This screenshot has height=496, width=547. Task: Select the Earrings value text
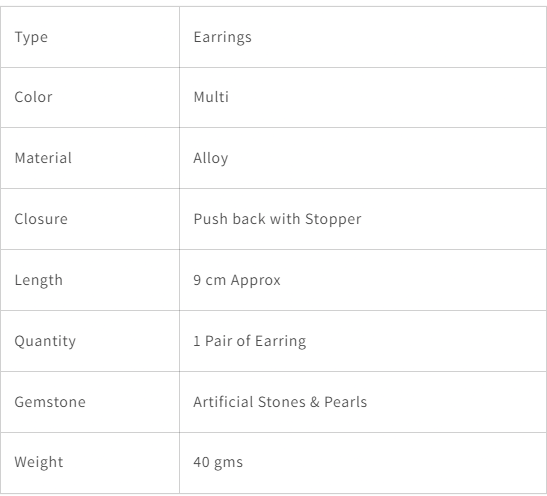223,37
